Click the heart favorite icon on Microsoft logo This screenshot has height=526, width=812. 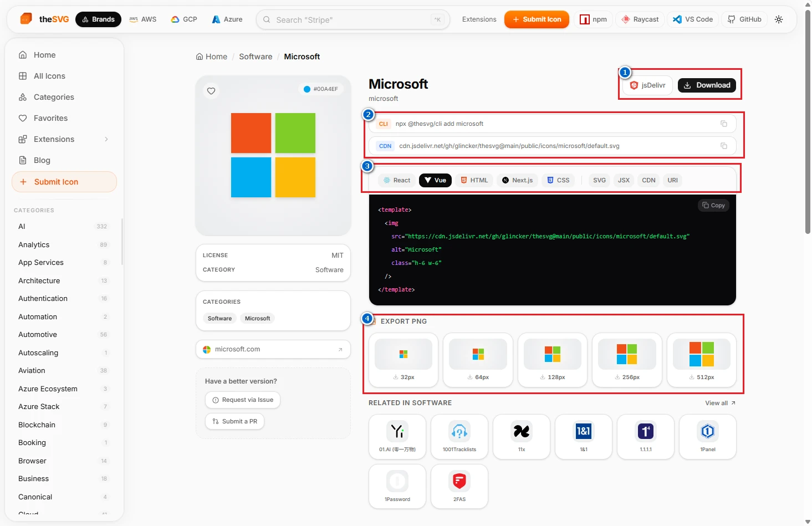point(211,91)
